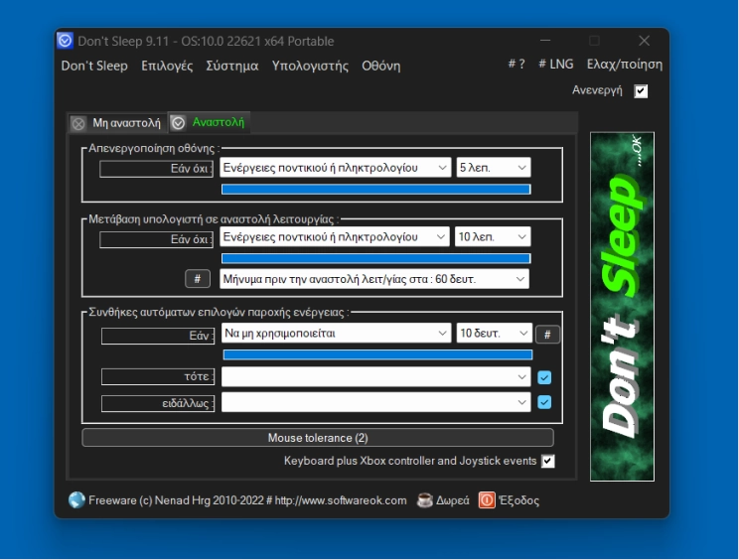
Task: Open the 10 λεπ. time dropdown
Action: coord(493,237)
